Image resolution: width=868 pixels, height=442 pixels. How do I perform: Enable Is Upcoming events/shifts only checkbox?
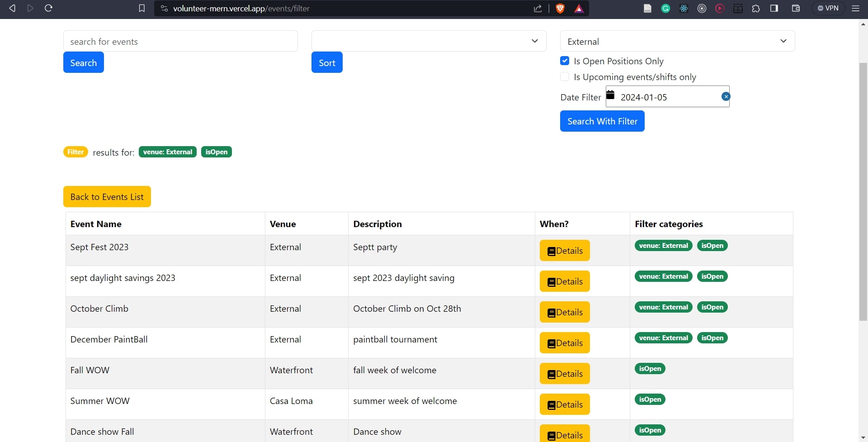click(565, 76)
